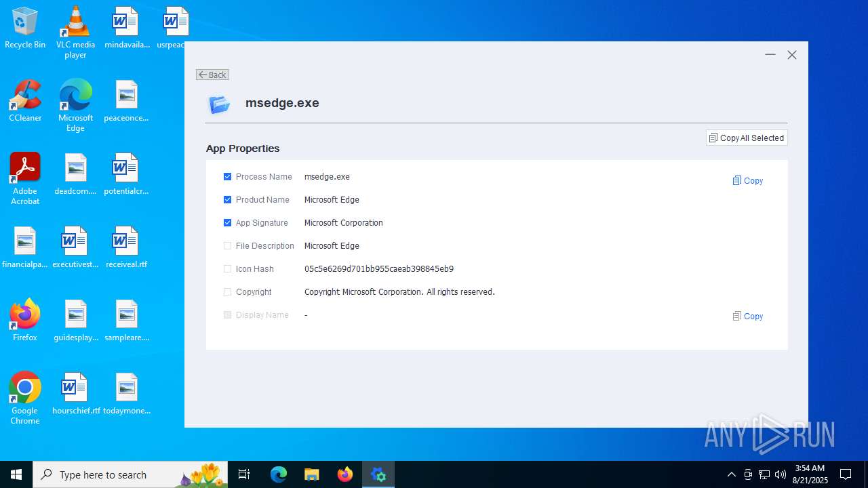868x488 pixels.
Task: Minimize the App Properties window
Action: pos(770,55)
